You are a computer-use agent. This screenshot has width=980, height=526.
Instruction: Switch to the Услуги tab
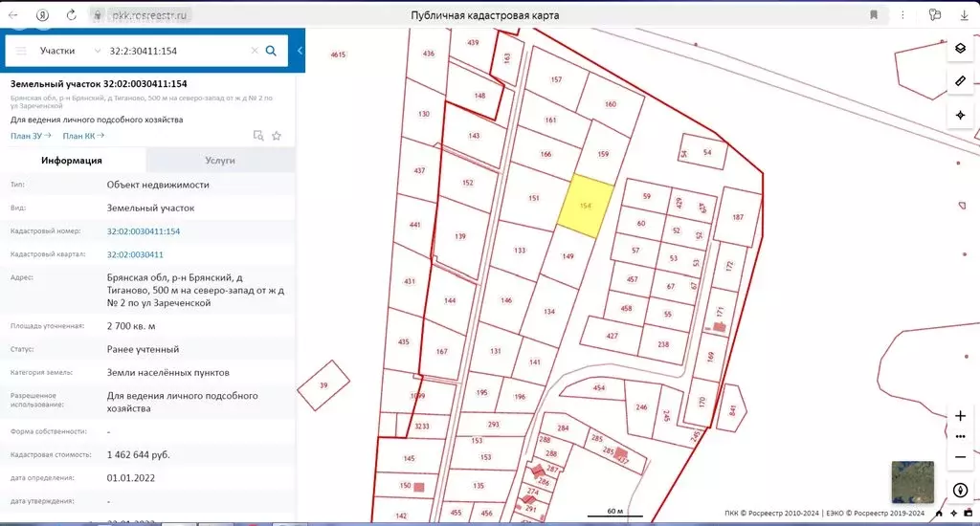(x=220, y=161)
